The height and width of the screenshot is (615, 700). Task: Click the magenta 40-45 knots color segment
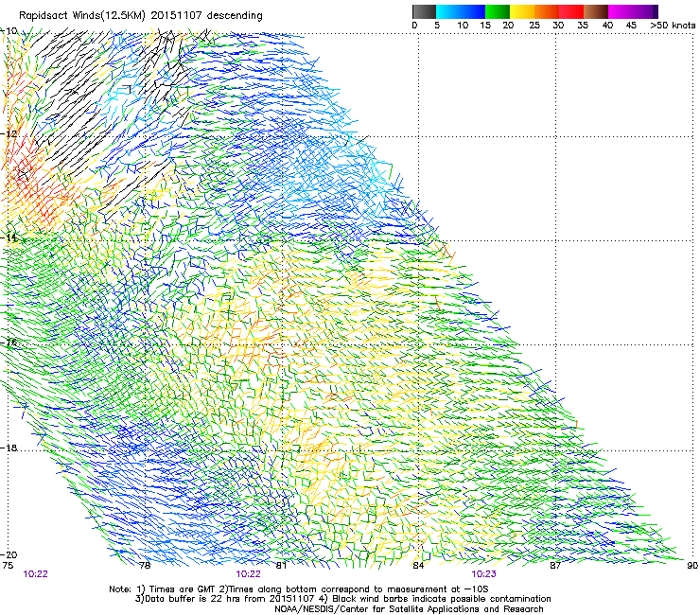(621, 11)
